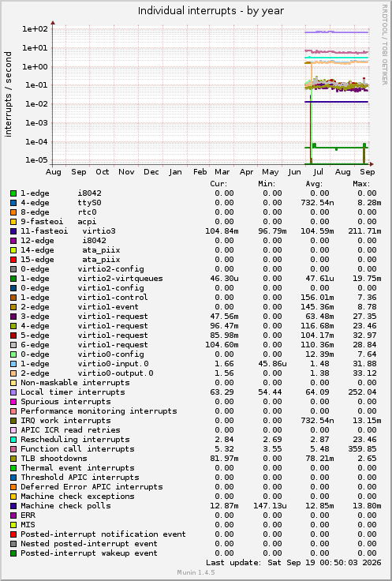Click the green swatch beside 1-edge i8042
392x581 pixels.
[13, 193]
